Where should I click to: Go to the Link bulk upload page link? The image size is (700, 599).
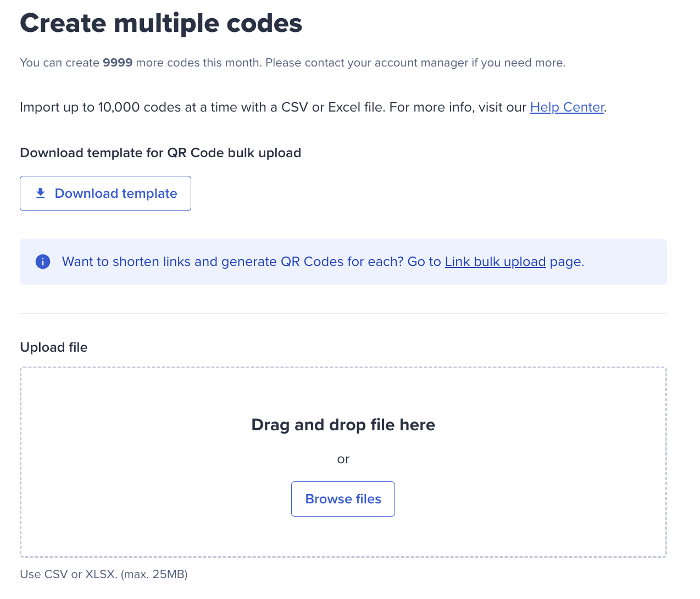click(x=495, y=262)
